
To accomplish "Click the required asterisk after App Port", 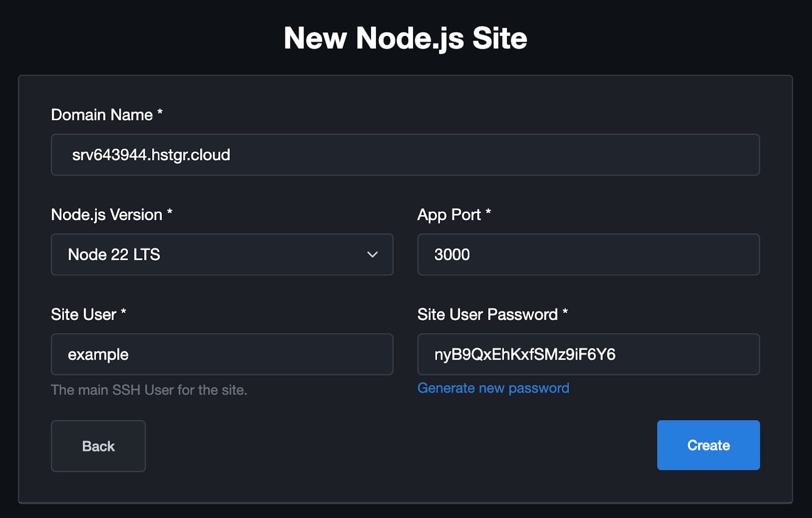I will click(x=488, y=213).
